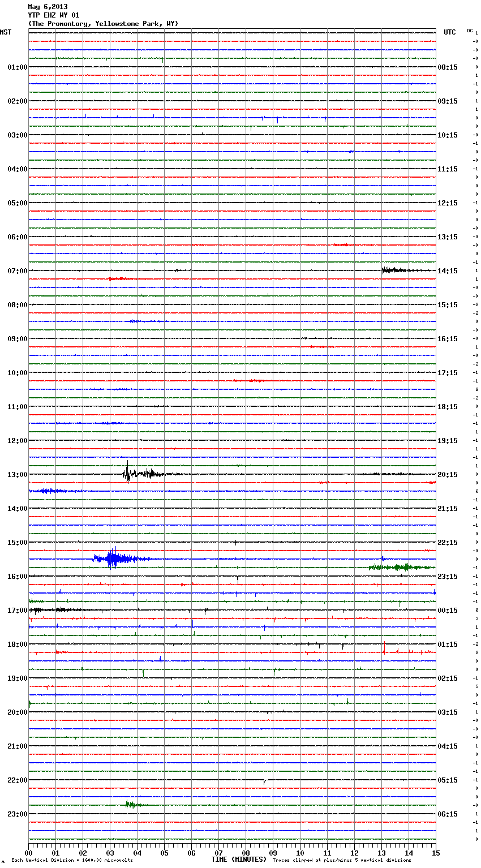Select the 02:00 MST time label
The height and width of the screenshot is (868, 481).
[x=18, y=101]
